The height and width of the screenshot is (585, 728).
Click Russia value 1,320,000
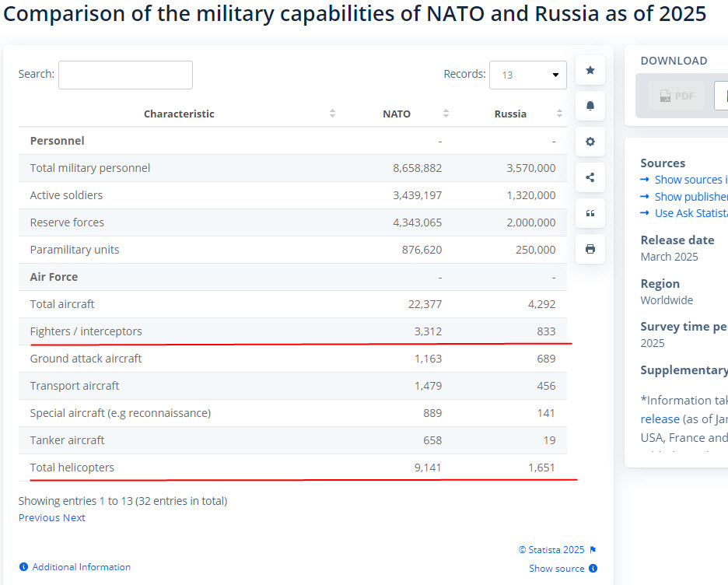pyautogui.click(x=530, y=195)
